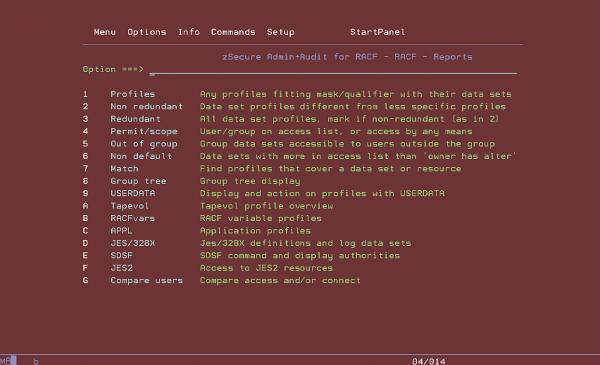Open the Setup action bar item
The width and height of the screenshot is (600, 365).
(280, 32)
